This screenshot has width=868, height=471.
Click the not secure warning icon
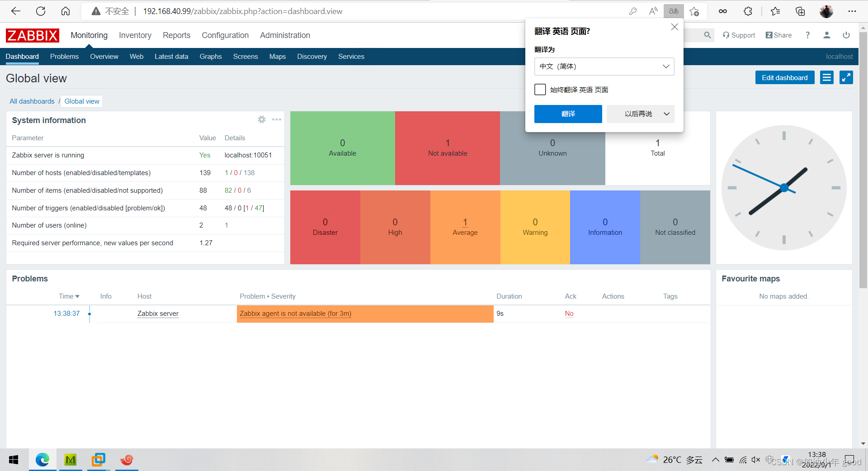tap(96, 11)
